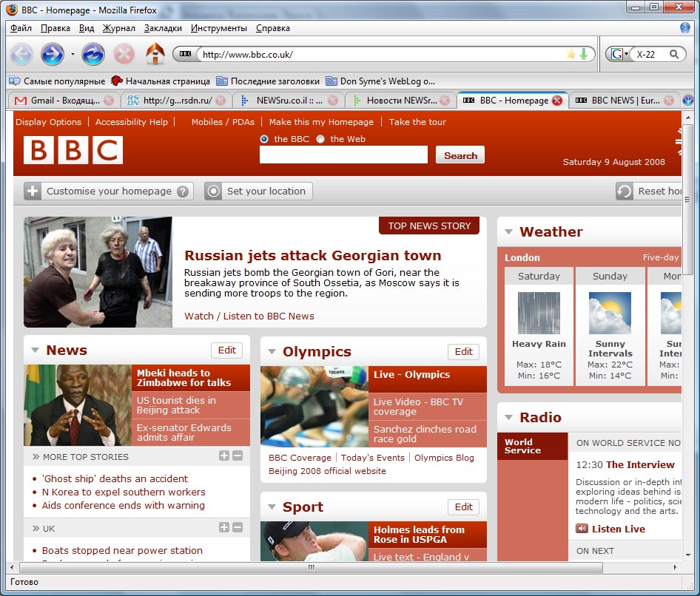Click the horizontal scrollbar thumb
Screen dimensions: 700x596
point(312,567)
